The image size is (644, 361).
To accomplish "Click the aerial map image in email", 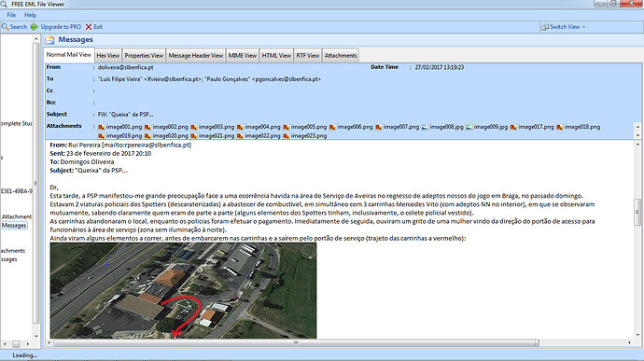I will (x=183, y=290).
